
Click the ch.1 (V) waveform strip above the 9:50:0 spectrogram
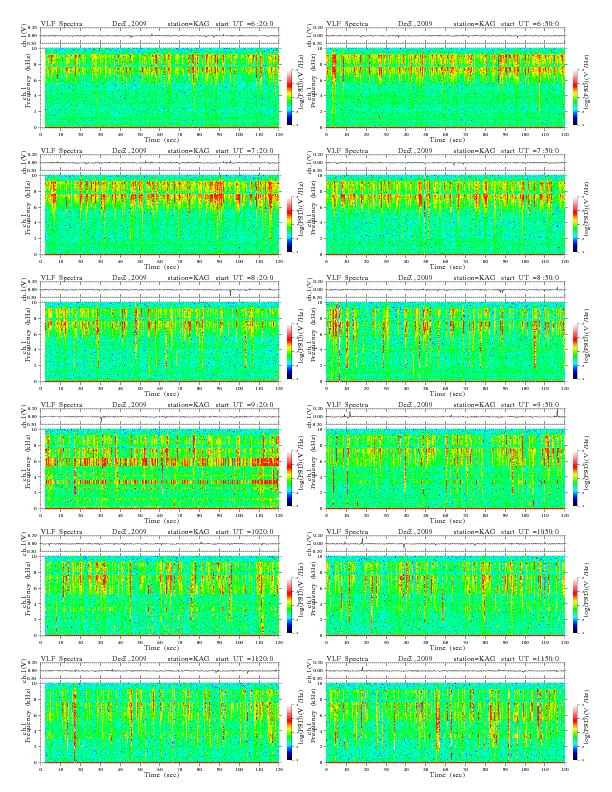click(445, 417)
